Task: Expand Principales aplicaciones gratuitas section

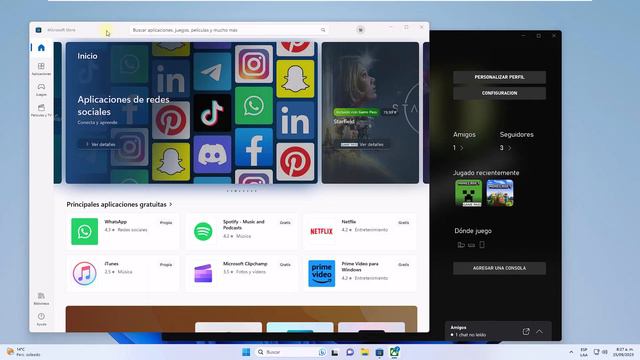Action: point(119,204)
